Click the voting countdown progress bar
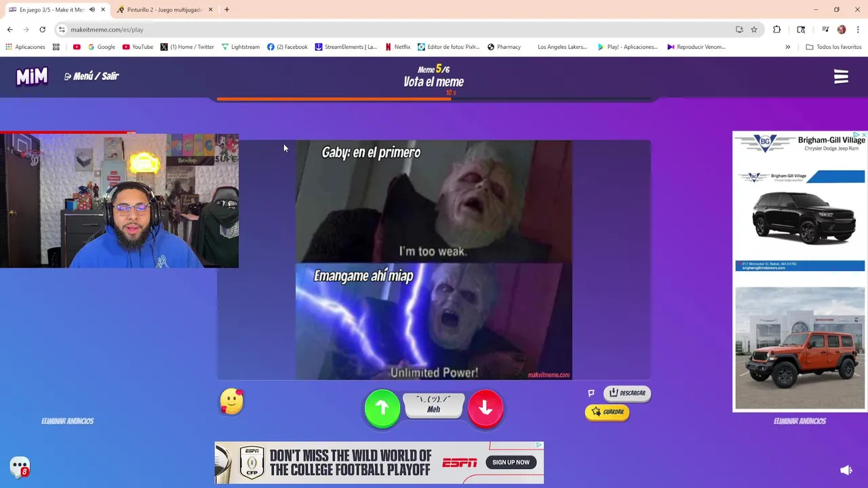 [434, 99]
